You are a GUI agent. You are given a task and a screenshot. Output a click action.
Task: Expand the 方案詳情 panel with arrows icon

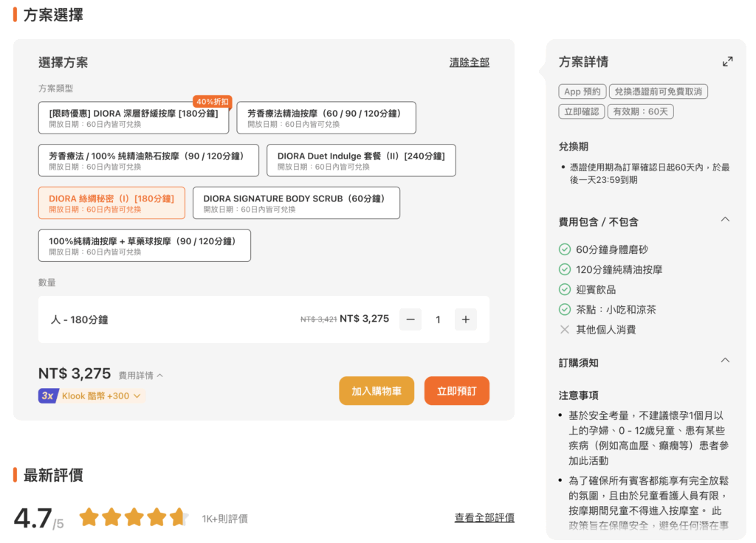coord(727,62)
